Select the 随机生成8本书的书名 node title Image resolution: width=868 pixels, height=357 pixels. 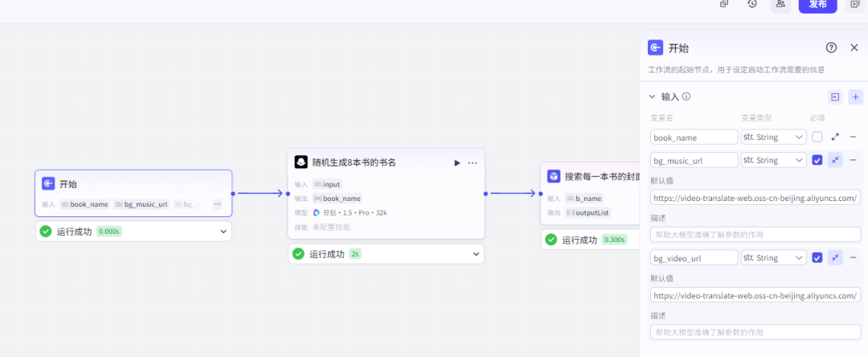(x=354, y=162)
